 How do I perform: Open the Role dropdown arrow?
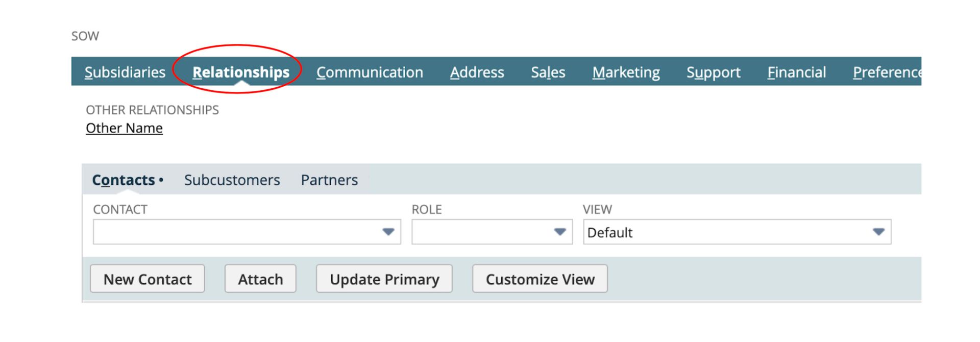coord(560,232)
